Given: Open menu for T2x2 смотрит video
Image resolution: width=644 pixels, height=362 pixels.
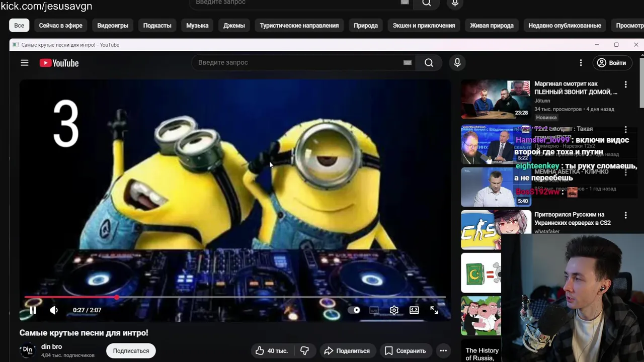Looking at the screenshot, I should pos(625,130).
